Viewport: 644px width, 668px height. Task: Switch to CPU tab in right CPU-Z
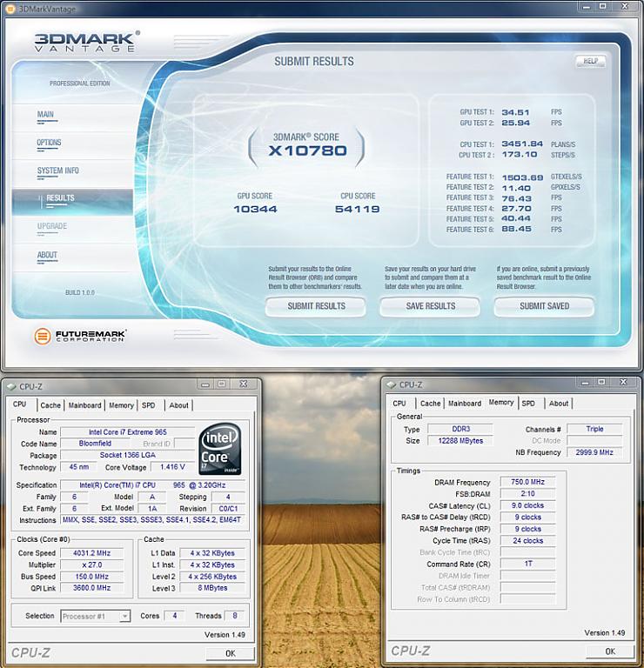click(399, 403)
